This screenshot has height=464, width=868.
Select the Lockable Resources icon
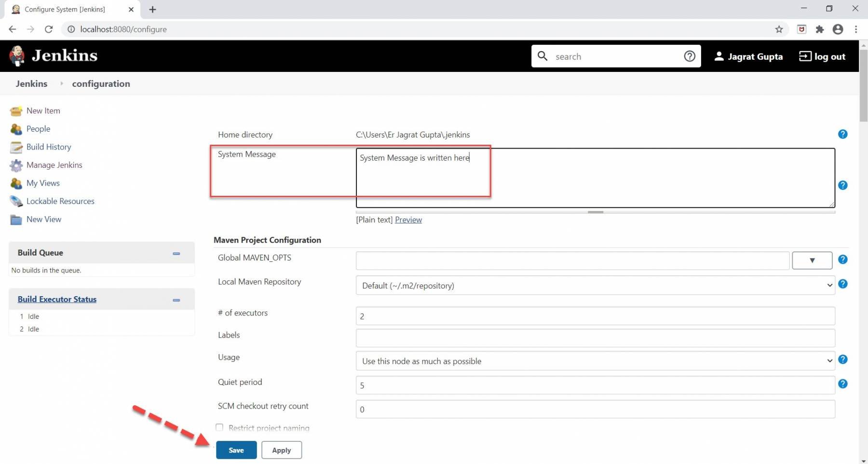16,201
